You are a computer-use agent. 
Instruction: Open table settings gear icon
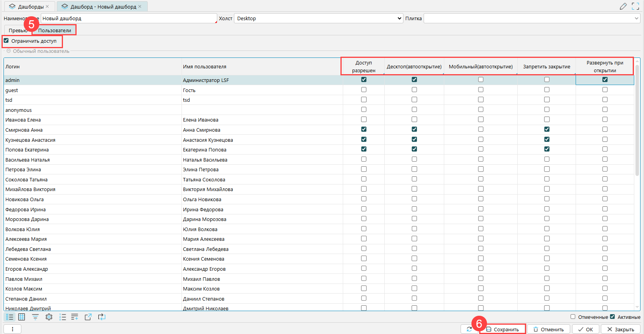click(49, 317)
